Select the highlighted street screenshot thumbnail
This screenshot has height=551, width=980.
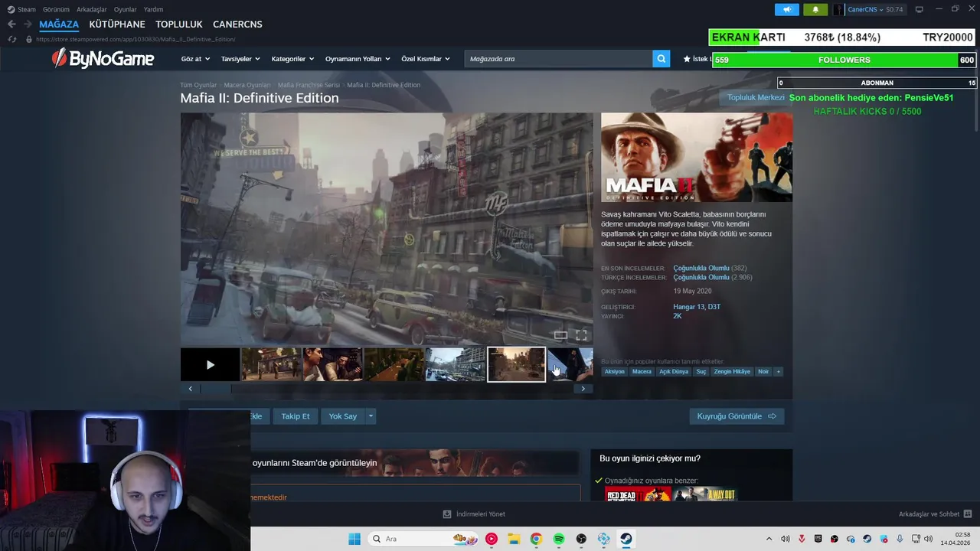(x=517, y=364)
